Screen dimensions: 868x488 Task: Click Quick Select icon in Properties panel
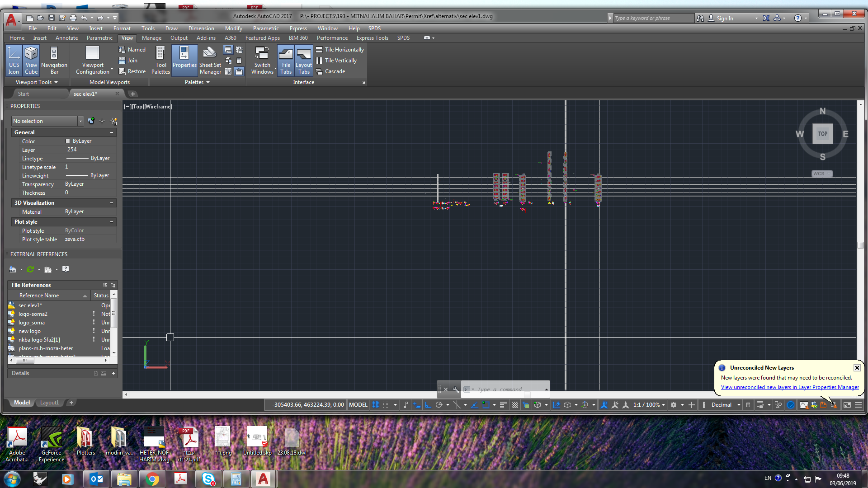click(113, 121)
